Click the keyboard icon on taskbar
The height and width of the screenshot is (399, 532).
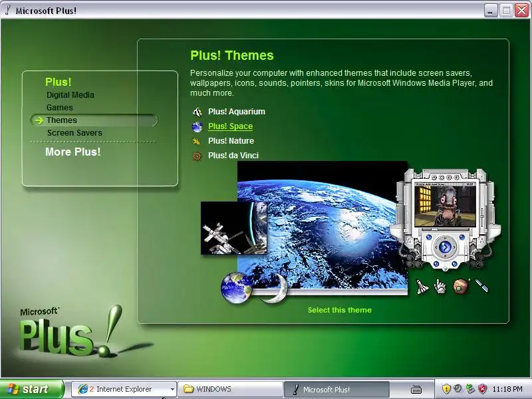pyautogui.click(x=416, y=390)
